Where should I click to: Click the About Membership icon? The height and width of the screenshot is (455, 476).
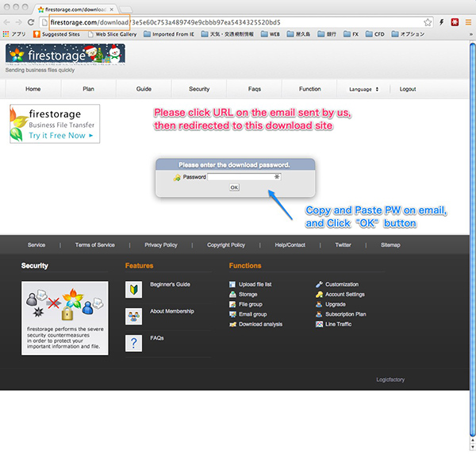point(133,316)
